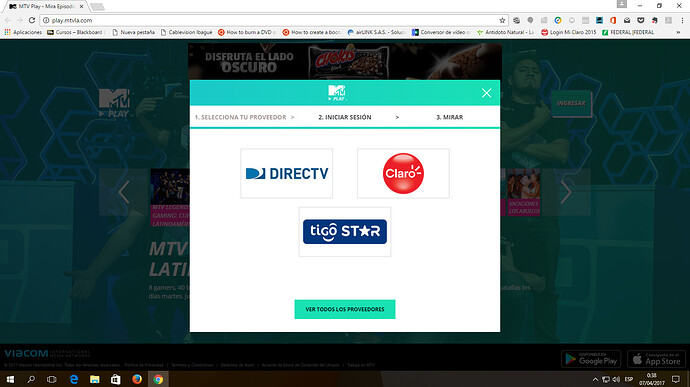Change ESP input language in tray
The image size is (690, 387).
point(629,379)
